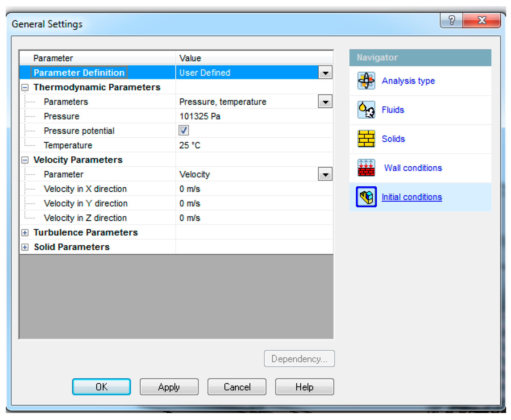Expand the Turbulence Parameters section
Viewport: 511px width, 420px height.
click(24, 232)
